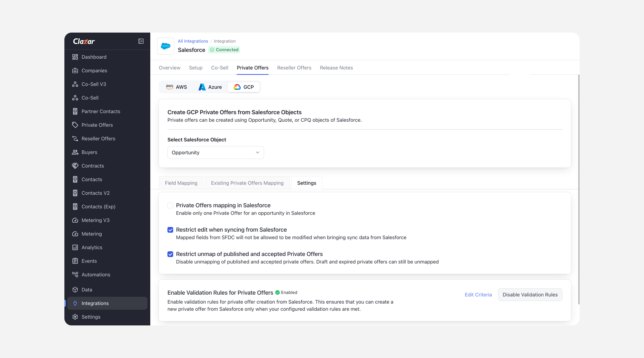Click the Edit Criteria link
This screenshot has width=644, height=358.
478,295
